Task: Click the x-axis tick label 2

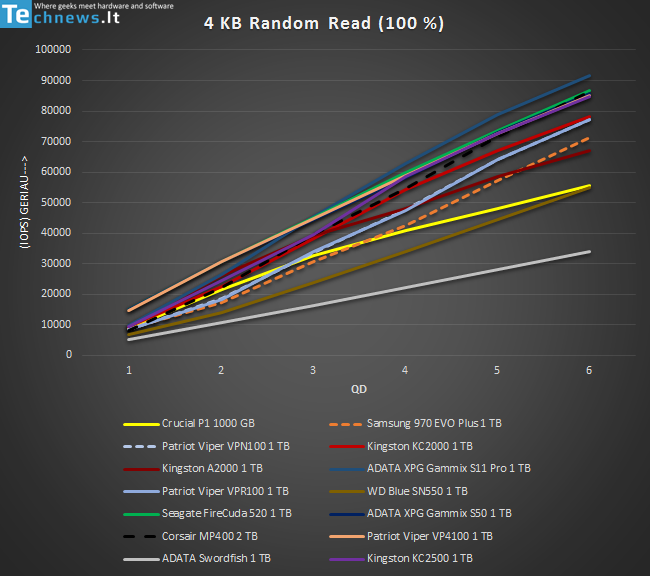Action: (221, 370)
